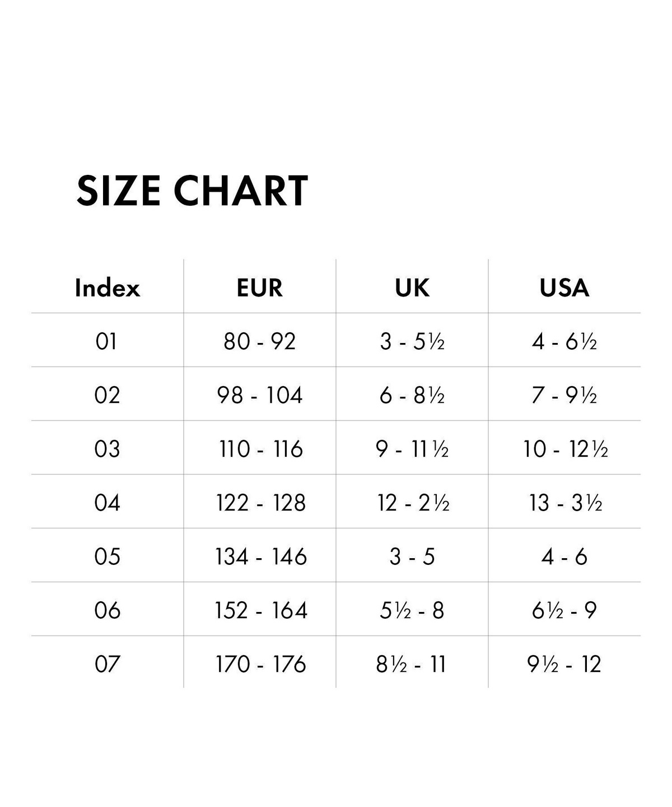Click EUR size 122 - 128 cell
The height and width of the screenshot is (807, 672).
260,503
